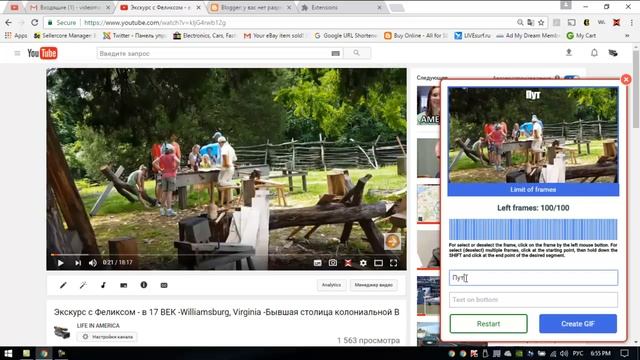Image resolution: width=640 pixels, height=360 pixels.
Task: Open Менеджер видео button
Action: click(x=373, y=285)
